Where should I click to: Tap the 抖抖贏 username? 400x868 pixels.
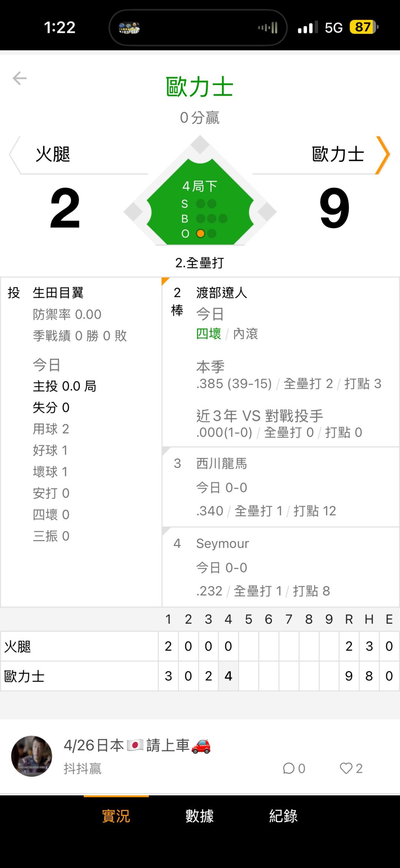83,769
